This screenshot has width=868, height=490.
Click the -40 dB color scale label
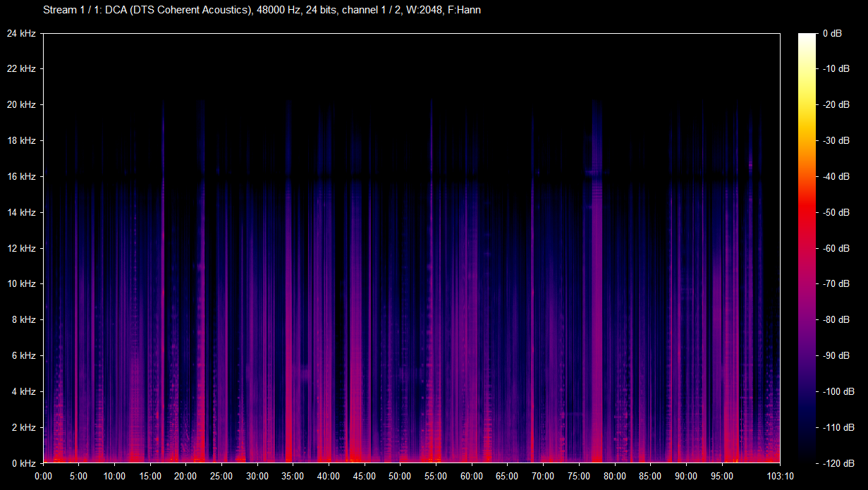click(835, 176)
